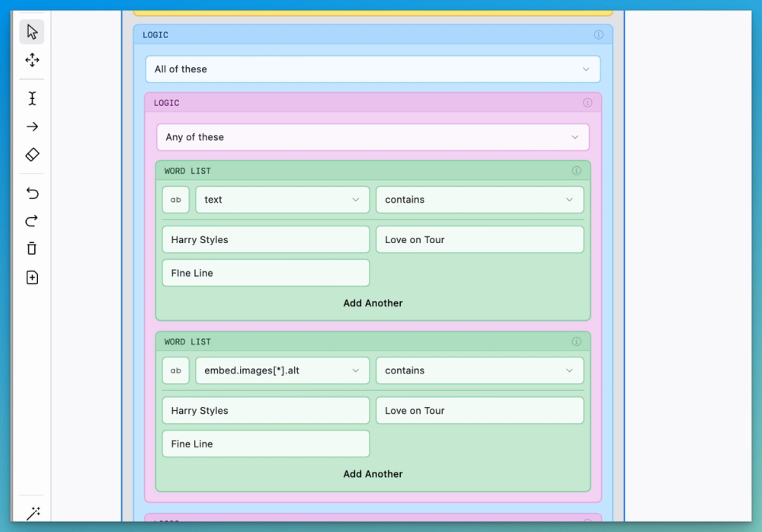Open the 'Any of these' dropdown
Screen dimensions: 762x532
click(373, 137)
